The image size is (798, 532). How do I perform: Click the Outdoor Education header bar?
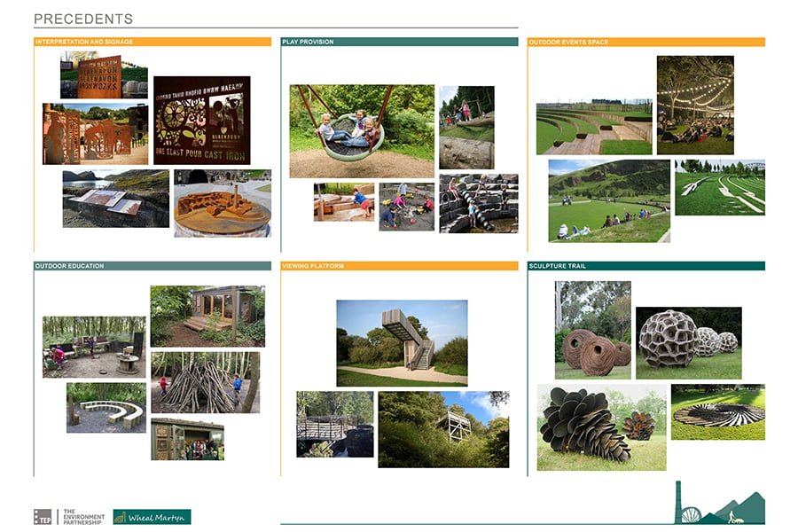click(152, 266)
